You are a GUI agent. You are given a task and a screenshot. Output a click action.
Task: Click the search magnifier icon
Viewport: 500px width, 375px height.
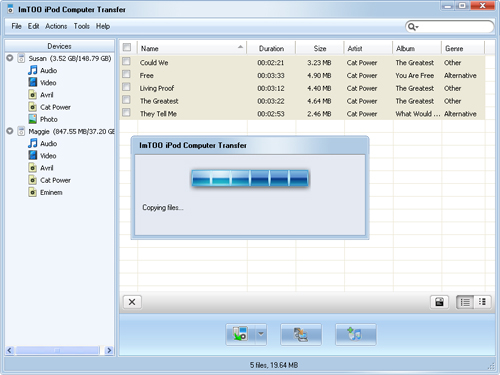[x=412, y=27]
